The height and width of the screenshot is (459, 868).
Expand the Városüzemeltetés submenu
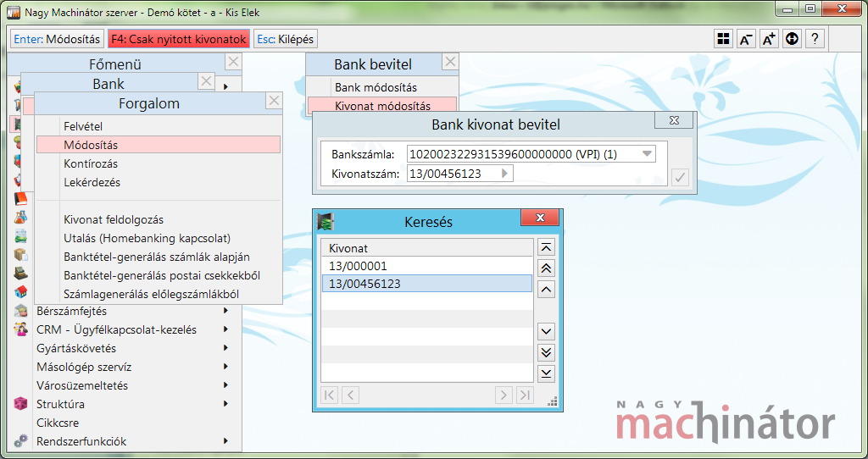225,385
